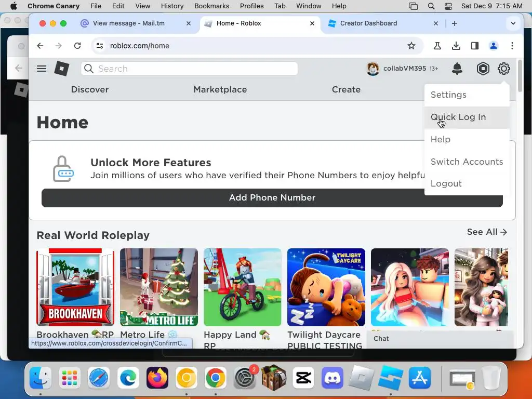Viewport: 532px width, 399px height.
Task: Expand the tab search dropdown arrow
Action: click(x=513, y=23)
